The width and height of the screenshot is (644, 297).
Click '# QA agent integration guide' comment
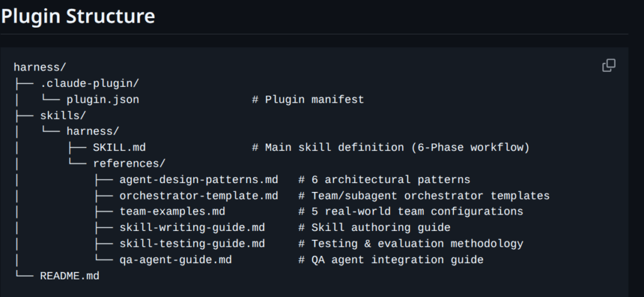(x=391, y=260)
